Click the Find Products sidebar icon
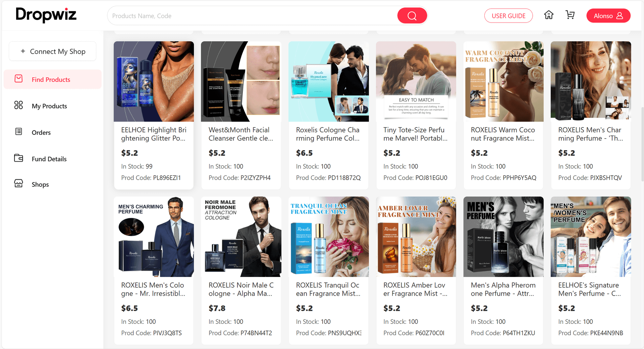Screen dimensions: 644x349 point(19,79)
